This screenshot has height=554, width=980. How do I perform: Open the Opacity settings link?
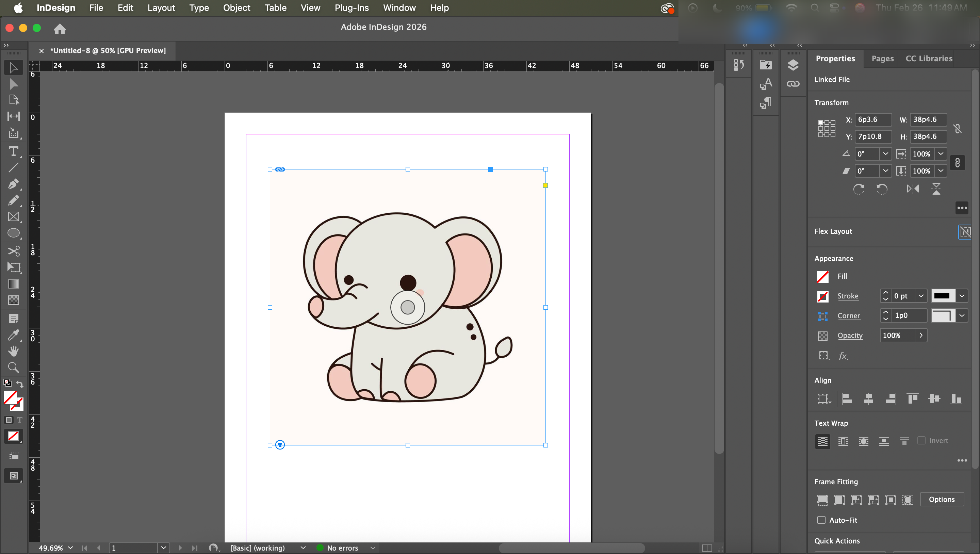(x=850, y=335)
